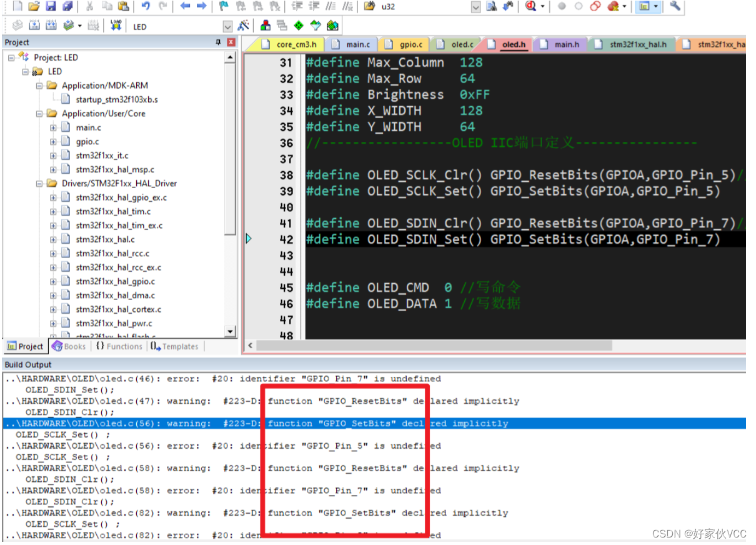Click the oled.c(58) GPIO_ResetBits warning line
756x545 pixels.
tap(262, 468)
